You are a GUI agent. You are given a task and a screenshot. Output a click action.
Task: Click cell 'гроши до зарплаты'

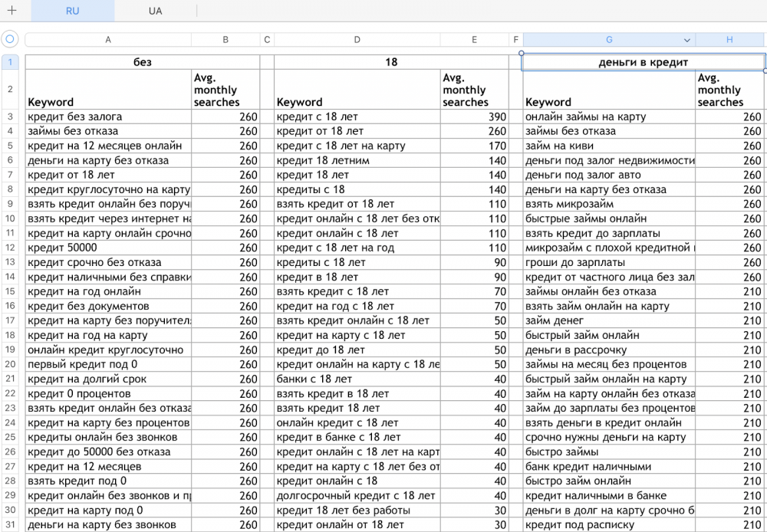coord(609,263)
